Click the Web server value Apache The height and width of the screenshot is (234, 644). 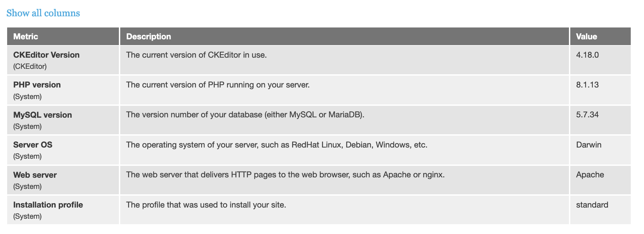point(590,175)
